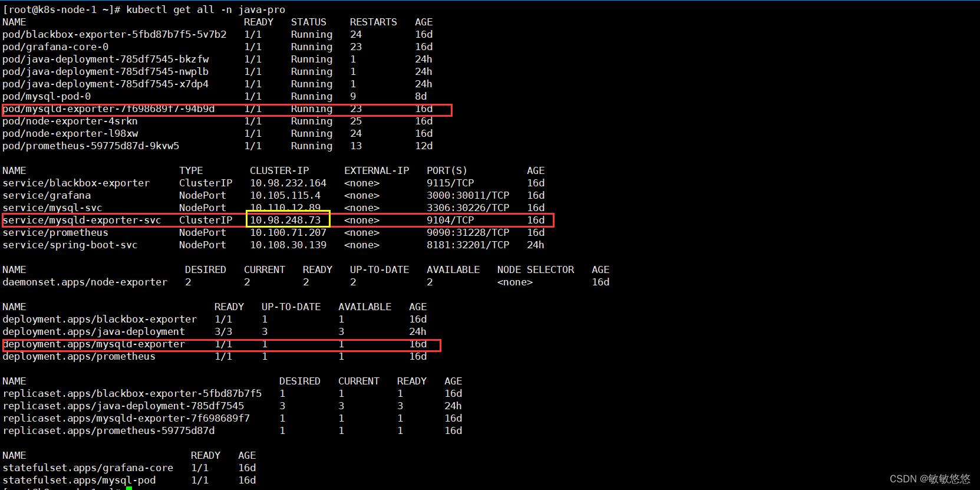Viewport: 980px width, 490px height.
Task: Select pod/node-exporter-l98xw name
Action: click(x=70, y=133)
